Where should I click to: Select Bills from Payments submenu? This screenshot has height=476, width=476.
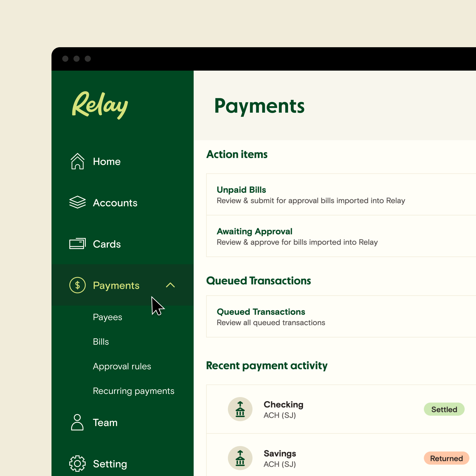[101, 341]
